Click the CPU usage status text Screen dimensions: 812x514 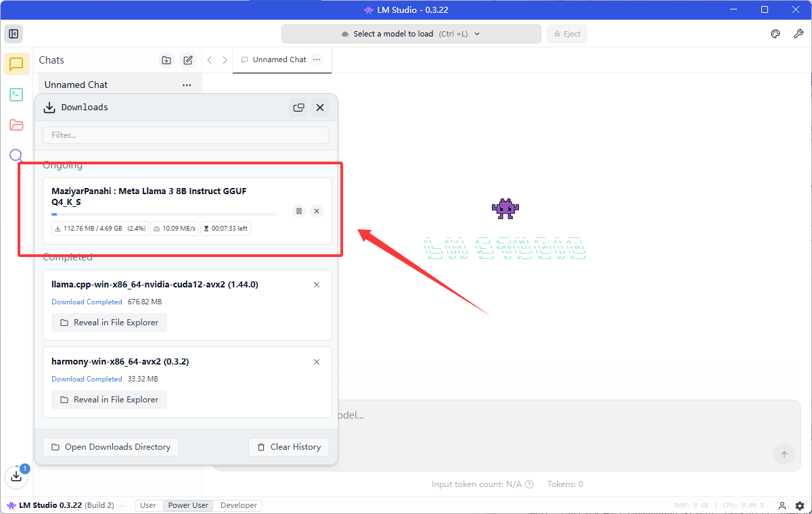[743, 506]
